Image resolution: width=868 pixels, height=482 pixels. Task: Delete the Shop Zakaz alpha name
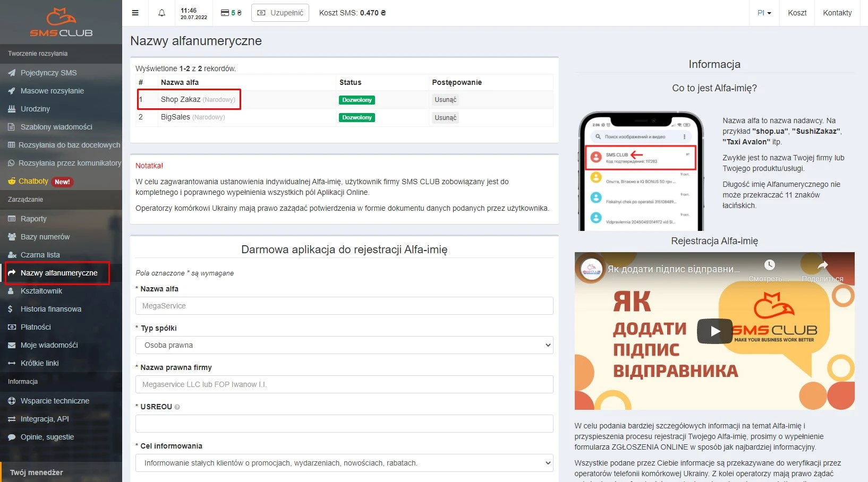[x=445, y=100]
